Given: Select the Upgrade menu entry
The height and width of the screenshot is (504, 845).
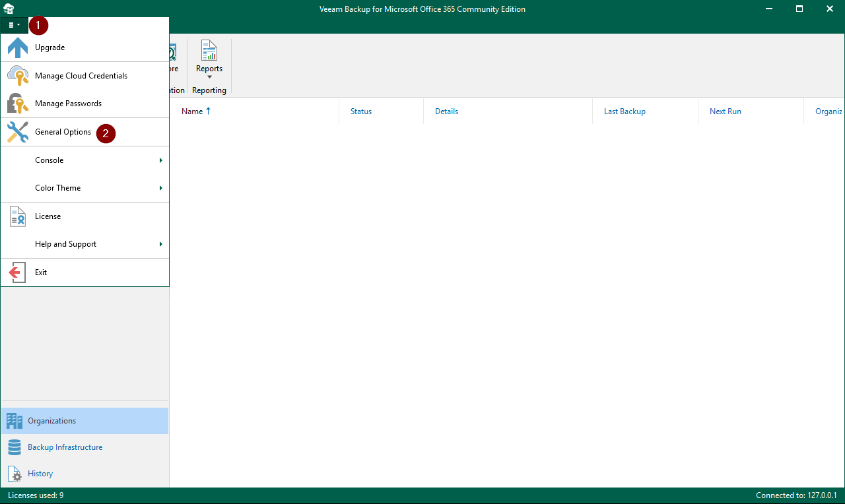Looking at the screenshot, I should pos(84,47).
